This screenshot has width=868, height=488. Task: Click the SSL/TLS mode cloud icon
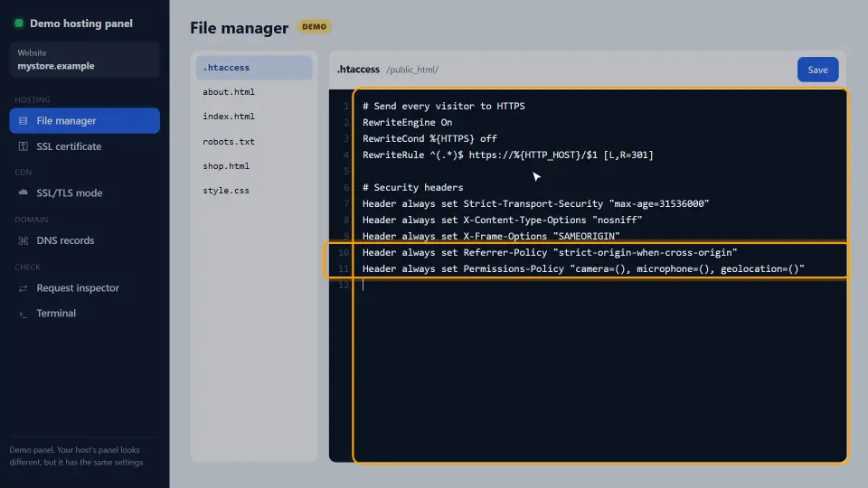click(x=23, y=192)
